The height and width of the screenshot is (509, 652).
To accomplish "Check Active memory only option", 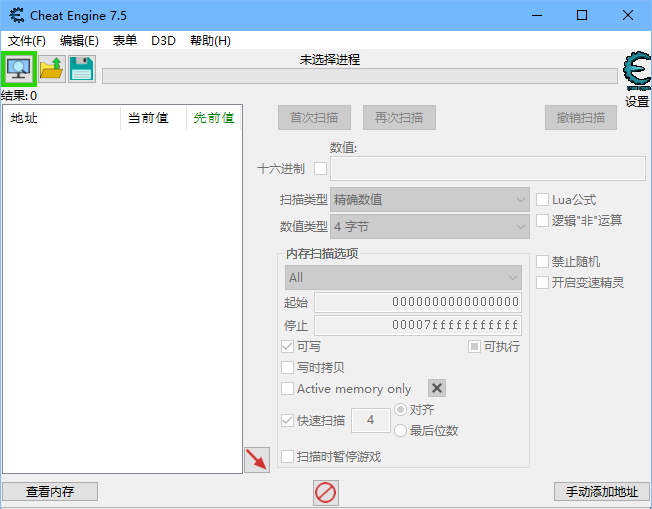I will 287,388.
